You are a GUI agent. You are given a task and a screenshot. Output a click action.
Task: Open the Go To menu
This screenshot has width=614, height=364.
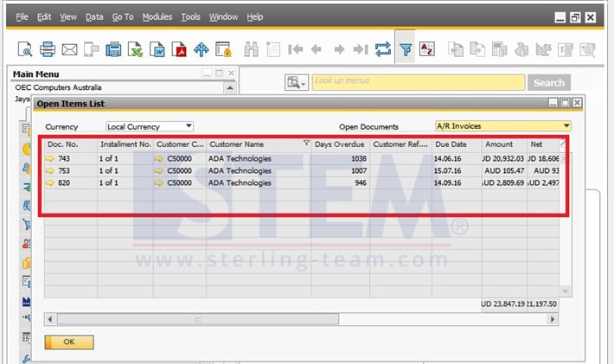coord(123,16)
